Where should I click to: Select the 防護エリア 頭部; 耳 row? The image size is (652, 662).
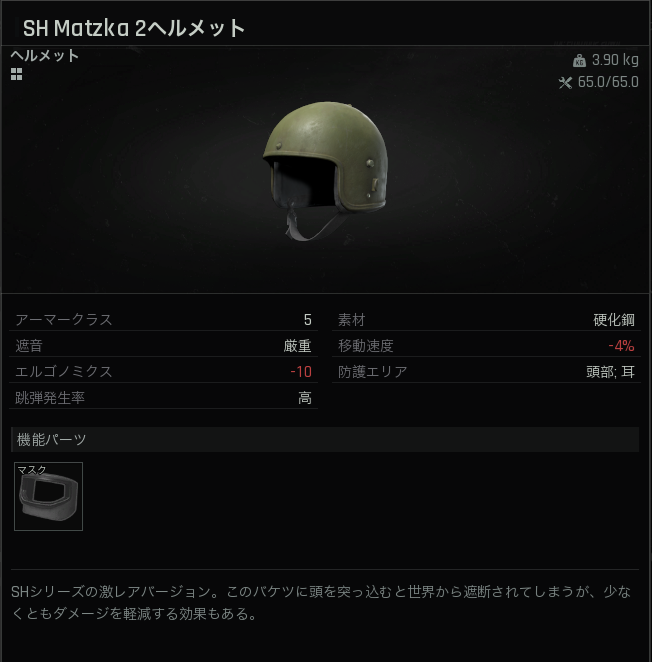[486, 372]
